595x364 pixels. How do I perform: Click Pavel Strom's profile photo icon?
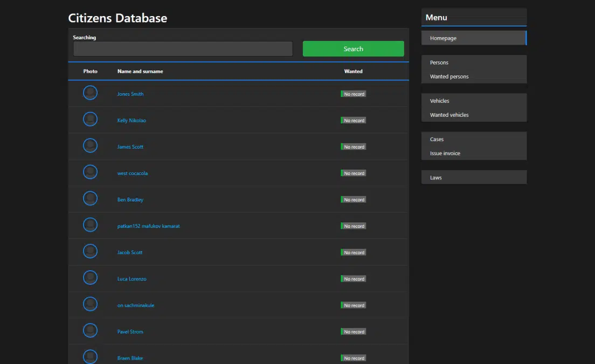click(x=91, y=331)
